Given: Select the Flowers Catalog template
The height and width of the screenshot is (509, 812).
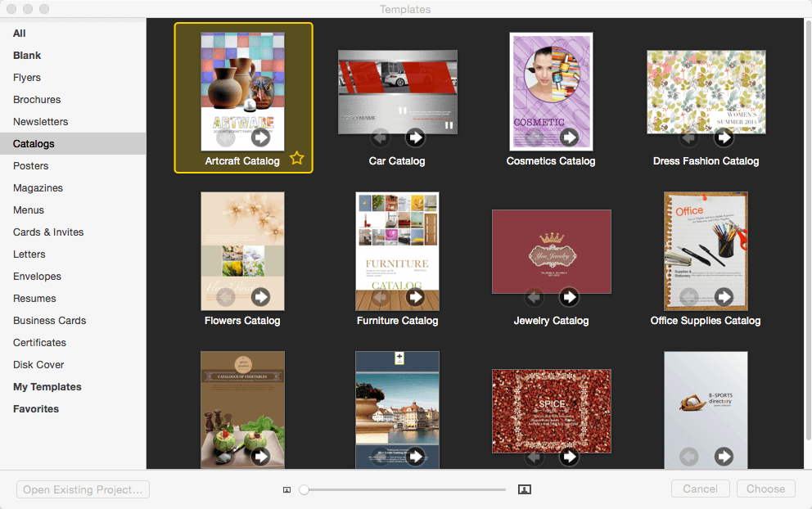Looking at the screenshot, I should tap(242, 259).
